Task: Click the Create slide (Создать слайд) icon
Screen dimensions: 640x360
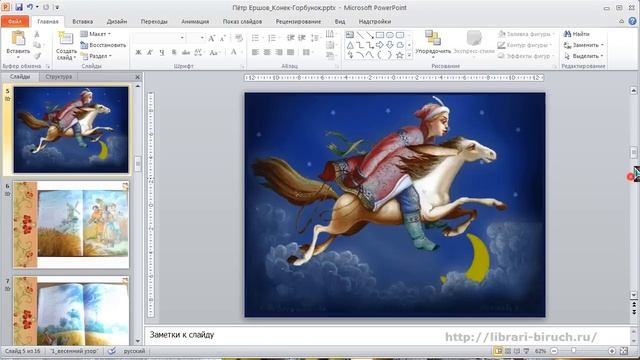Action: click(x=65, y=38)
